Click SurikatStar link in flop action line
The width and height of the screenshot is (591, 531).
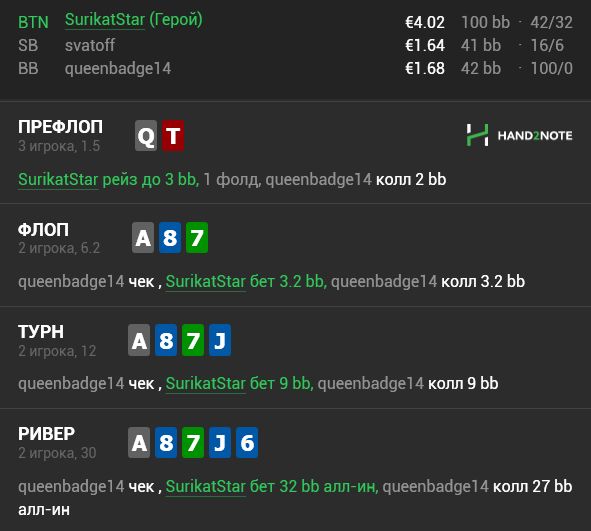tap(206, 282)
